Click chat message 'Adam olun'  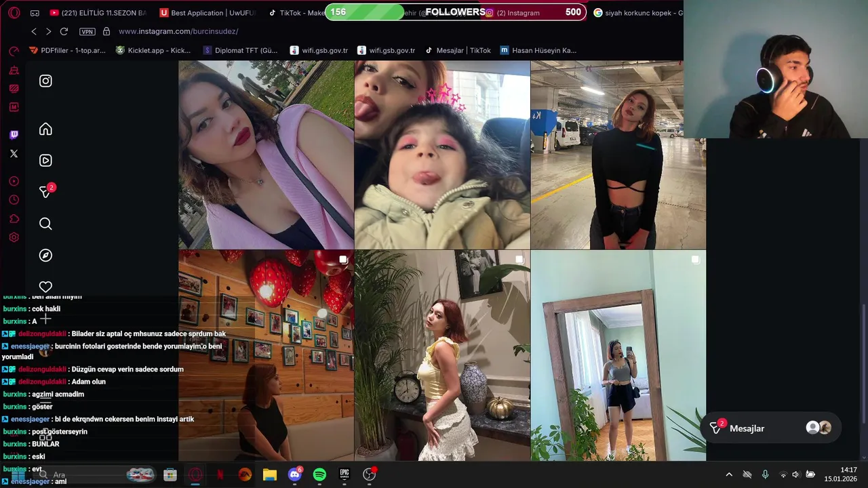(x=88, y=382)
